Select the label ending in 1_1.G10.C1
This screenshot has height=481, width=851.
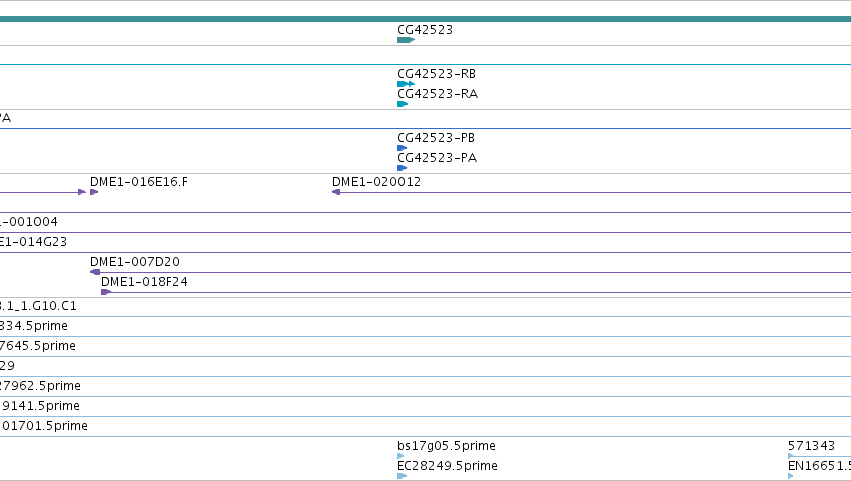coord(39,306)
